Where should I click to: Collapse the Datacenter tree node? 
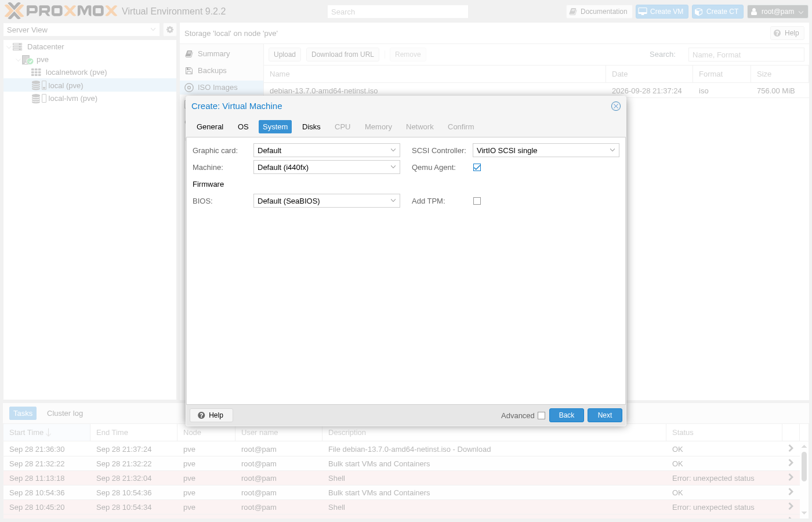tap(9, 47)
